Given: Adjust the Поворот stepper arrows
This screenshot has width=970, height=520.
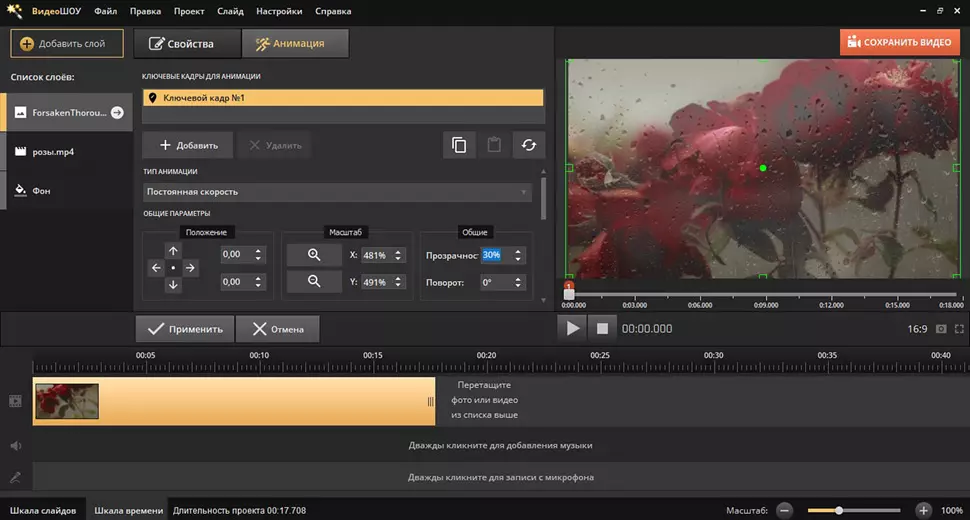Looking at the screenshot, I should click(x=518, y=282).
